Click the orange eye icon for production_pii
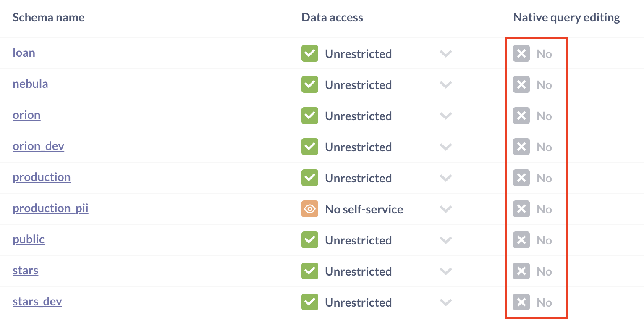Screen dimensions: 644x326 [x=310, y=209]
